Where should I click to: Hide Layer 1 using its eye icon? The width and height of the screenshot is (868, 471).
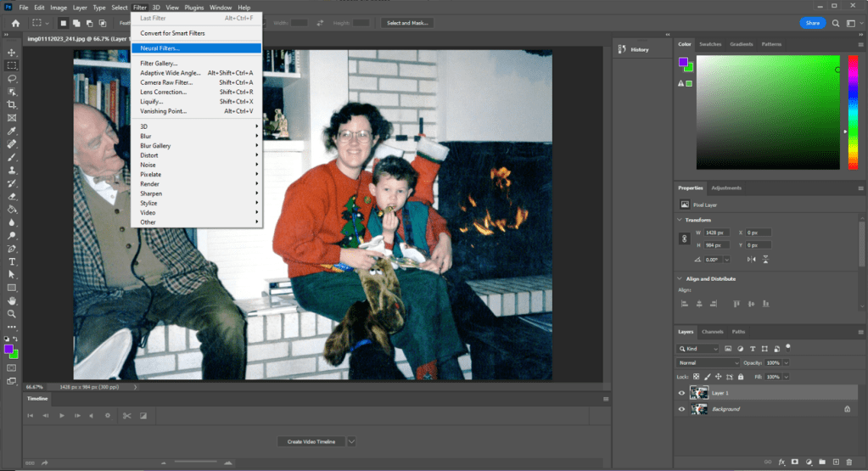coord(681,393)
